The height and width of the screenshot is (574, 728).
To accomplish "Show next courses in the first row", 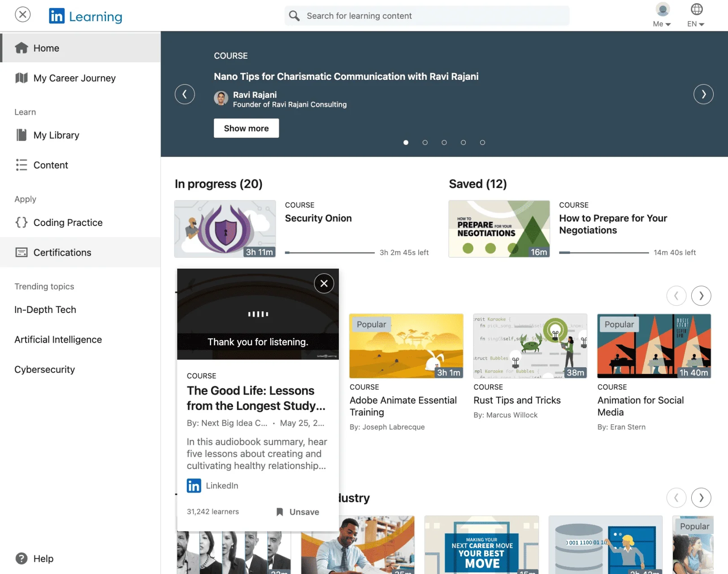I will click(x=701, y=296).
